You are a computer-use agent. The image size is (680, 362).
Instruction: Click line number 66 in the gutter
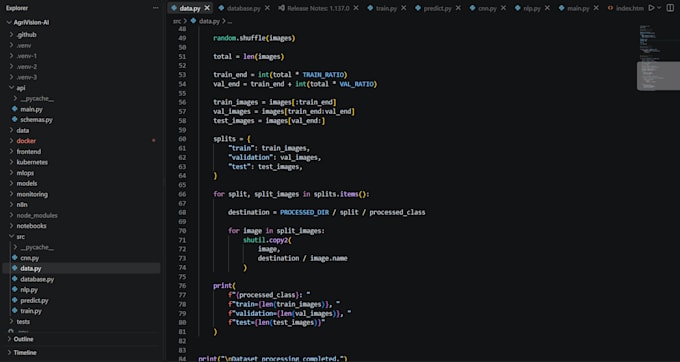coord(182,194)
